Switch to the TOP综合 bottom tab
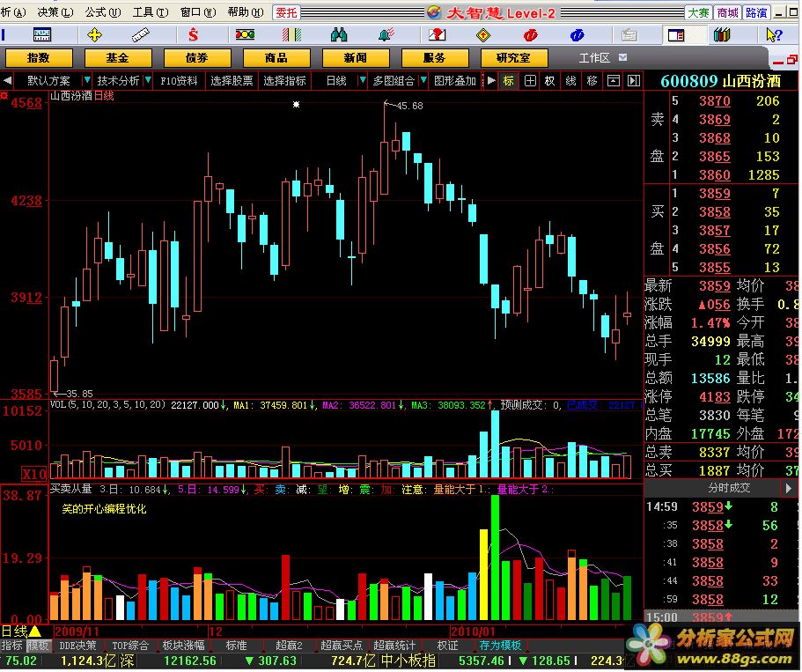This screenshot has width=802, height=672. [130, 646]
